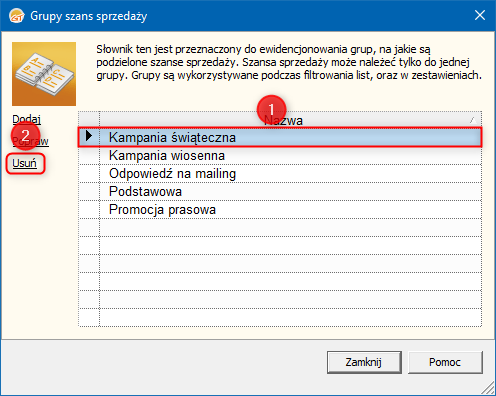This screenshot has height=396, width=496.
Task: Click the grid's top-left corner header cell
Action: [89, 120]
